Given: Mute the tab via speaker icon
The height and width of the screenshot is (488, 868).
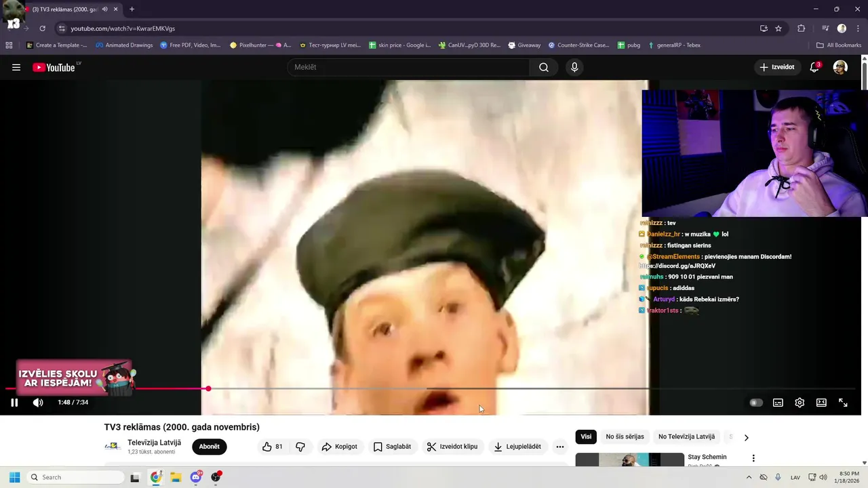Looking at the screenshot, I should coord(104,9).
